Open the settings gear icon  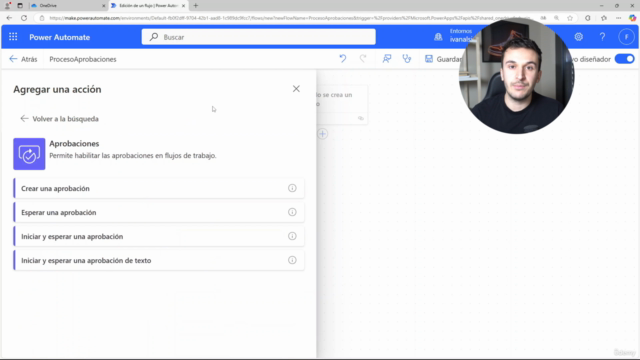578,37
